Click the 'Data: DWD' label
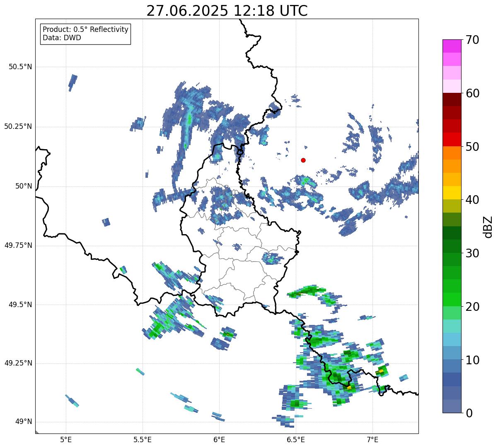498x448 pixels. click(x=62, y=38)
